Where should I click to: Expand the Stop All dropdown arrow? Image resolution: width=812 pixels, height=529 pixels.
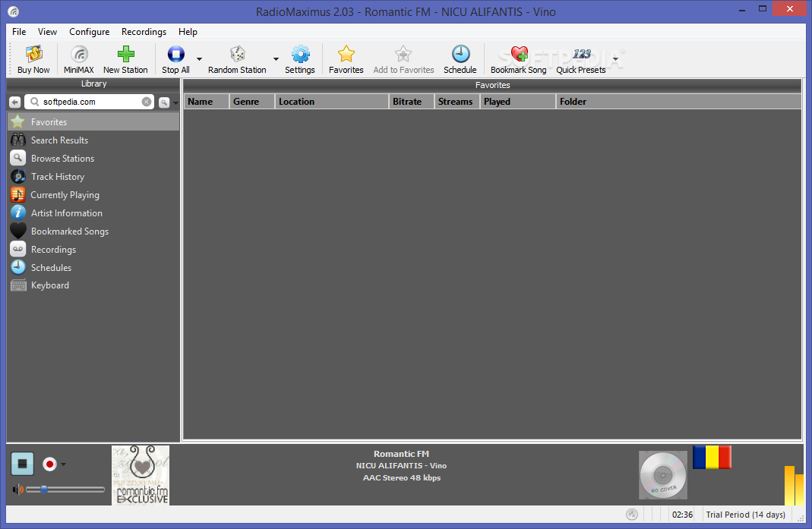click(199, 59)
